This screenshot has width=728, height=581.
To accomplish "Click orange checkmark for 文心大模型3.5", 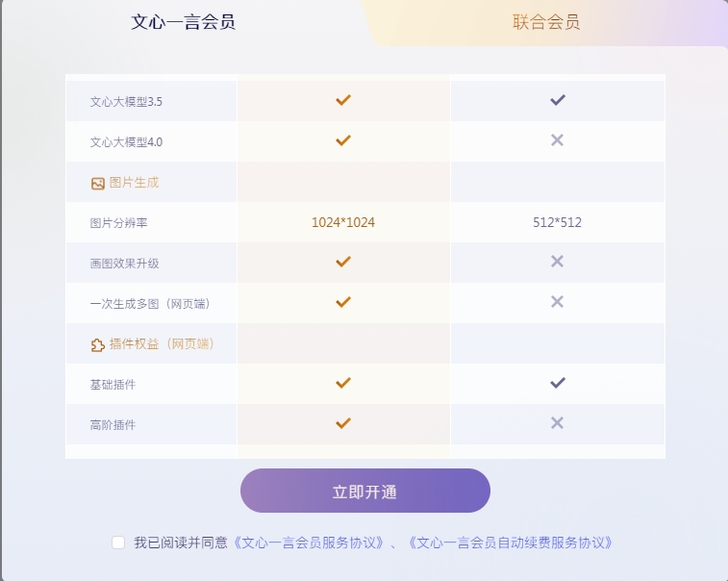I will (343, 100).
